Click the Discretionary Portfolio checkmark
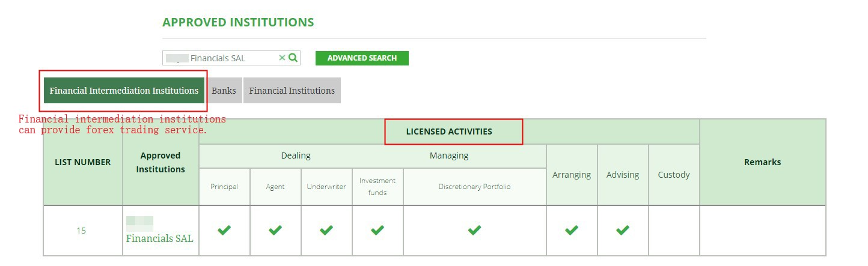The image size is (868, 266). (x=474, y=230)
